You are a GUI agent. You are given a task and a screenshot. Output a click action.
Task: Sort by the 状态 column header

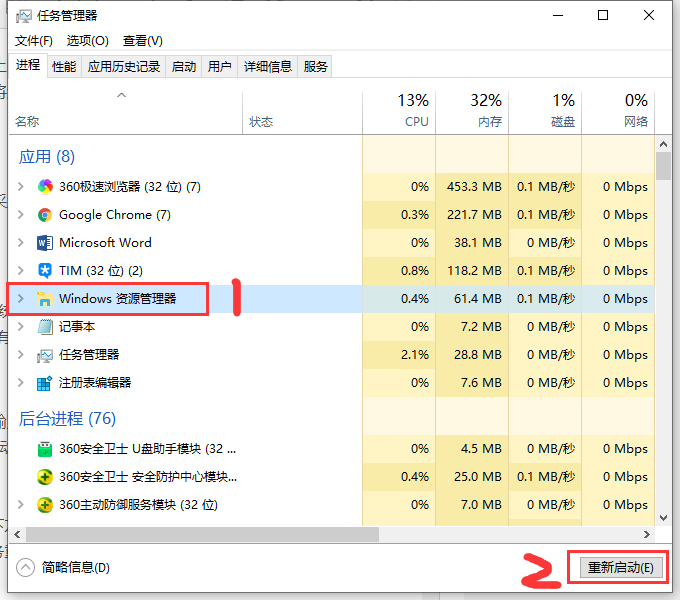point(302,113)
